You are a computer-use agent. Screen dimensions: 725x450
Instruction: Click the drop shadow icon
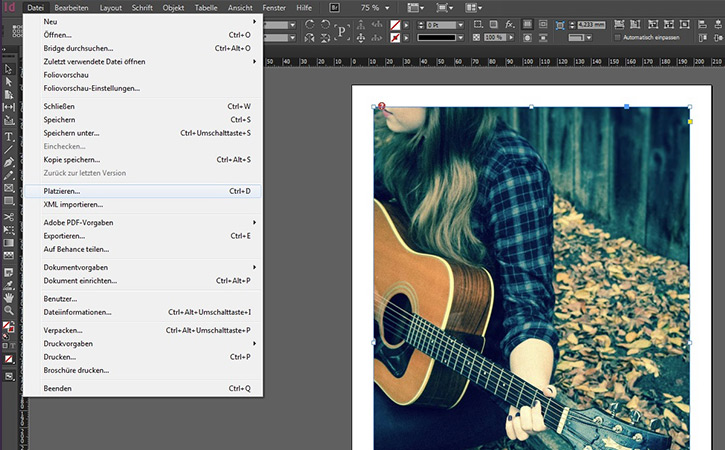[494, 24]
